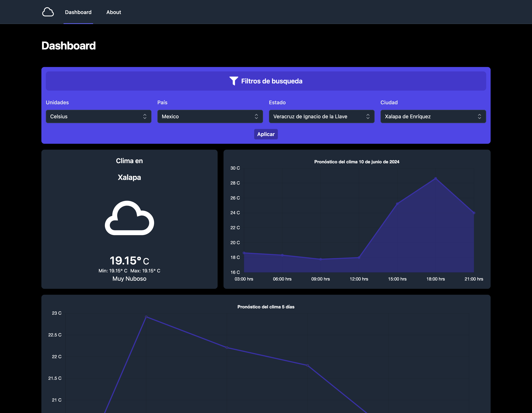Screen dimensions: 532x413
Task: Click the Ciudad label
Action: pos(389,102)
